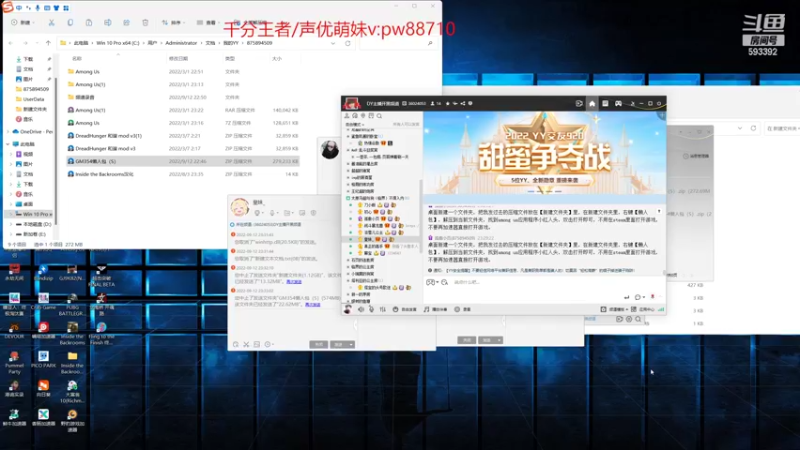This screenshot has height=450, width=800.
Task: Click the send button in private chat window
Action: coord(338,344)
